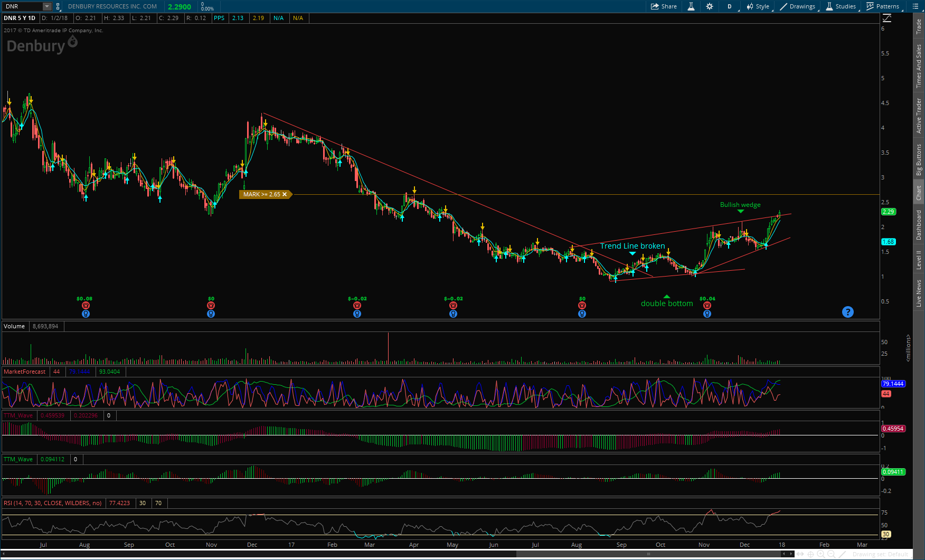Click the Volume study label
This screenshot has width=925, height=560.
coord(14,326)
